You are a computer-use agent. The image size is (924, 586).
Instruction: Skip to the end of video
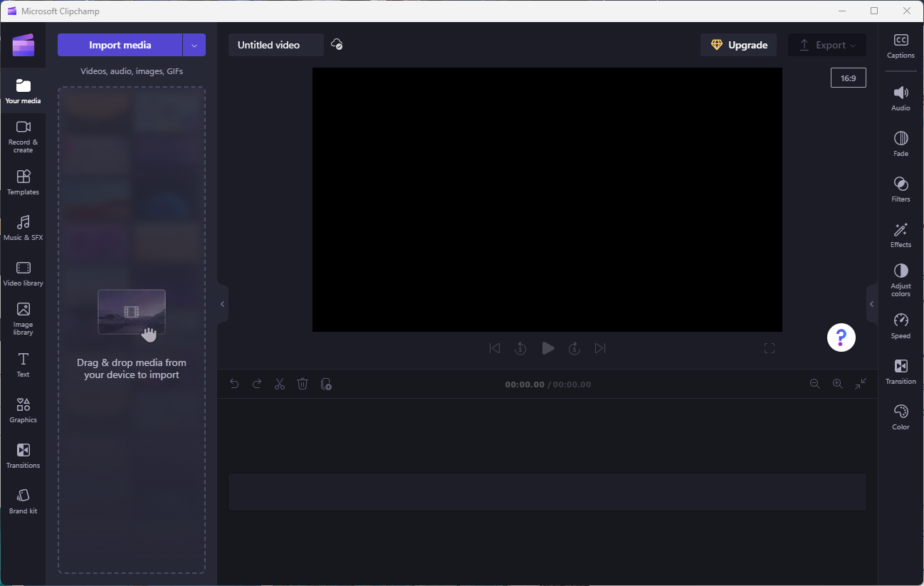coord(600,348)
